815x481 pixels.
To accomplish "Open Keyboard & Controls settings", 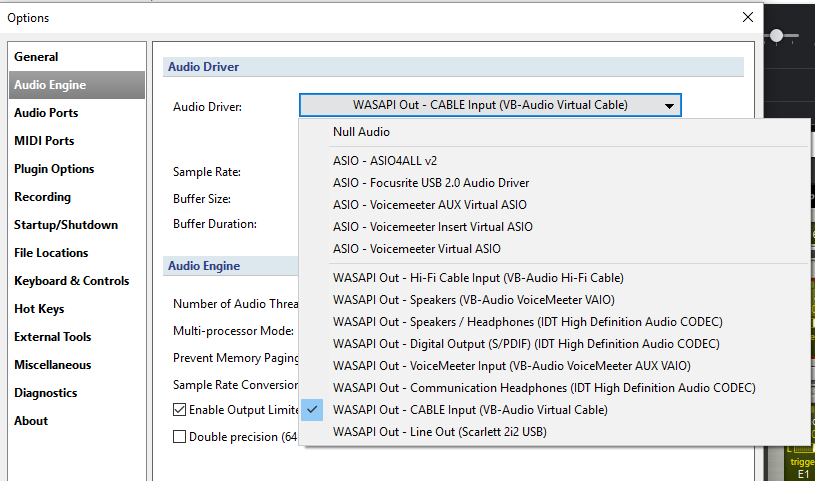I will coord(77,281).
